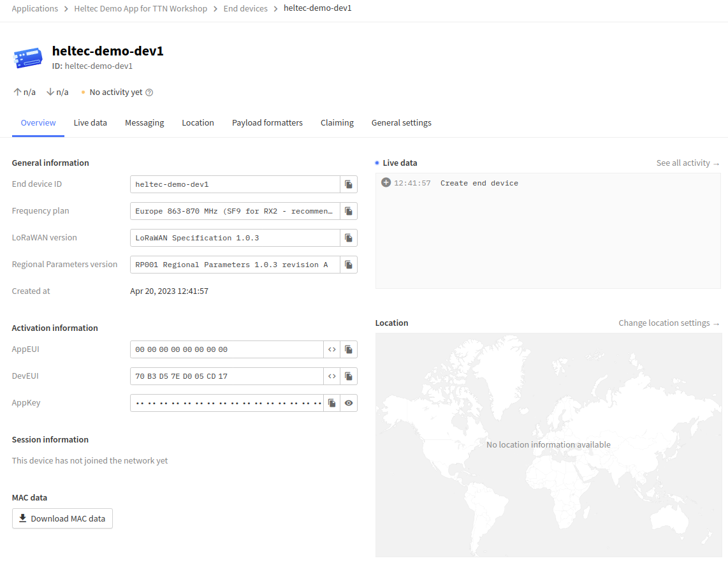Image resolution: width=728 pixels, height=563 pixels.
Task: Click the Regional Parameters version field
Action: tap(235, 265)
